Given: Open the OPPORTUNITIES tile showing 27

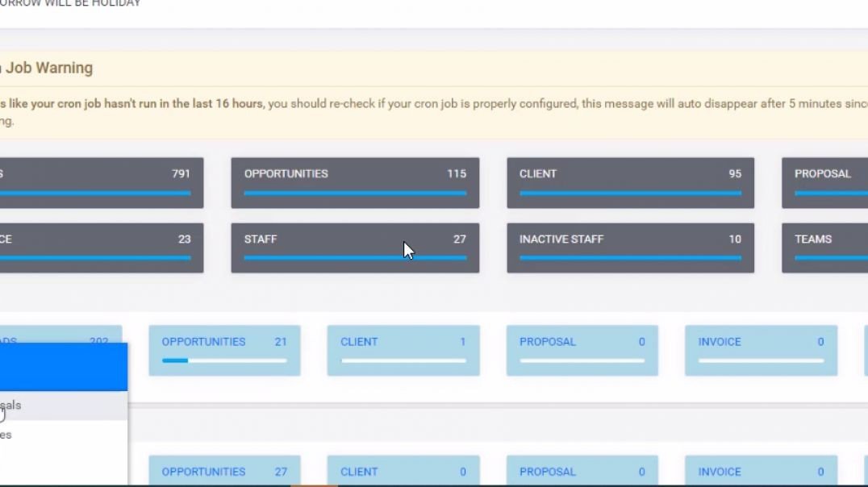Looking at the screenshot, I should [224, 472].
